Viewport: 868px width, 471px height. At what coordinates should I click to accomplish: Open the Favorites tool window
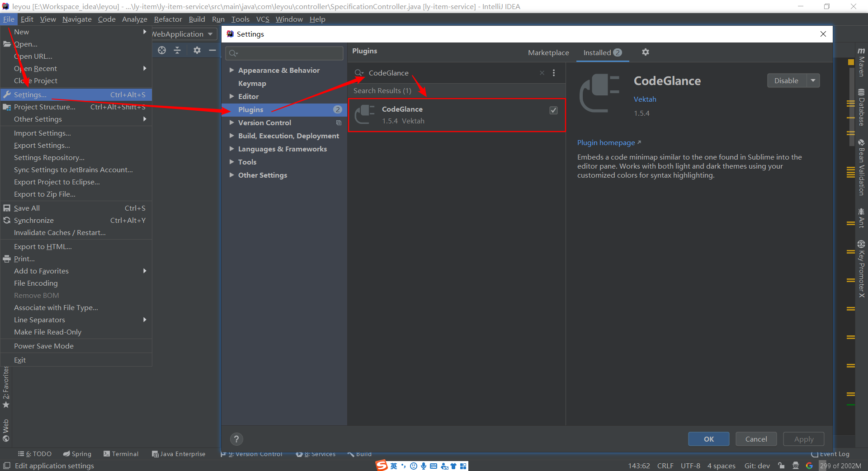click(x=6, y=387)
